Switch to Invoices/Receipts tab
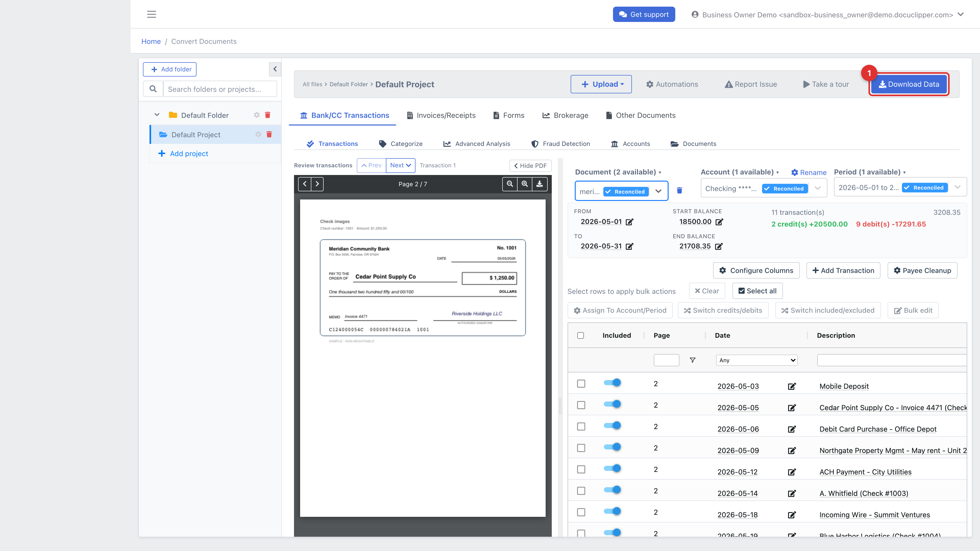 coord(441,115)
